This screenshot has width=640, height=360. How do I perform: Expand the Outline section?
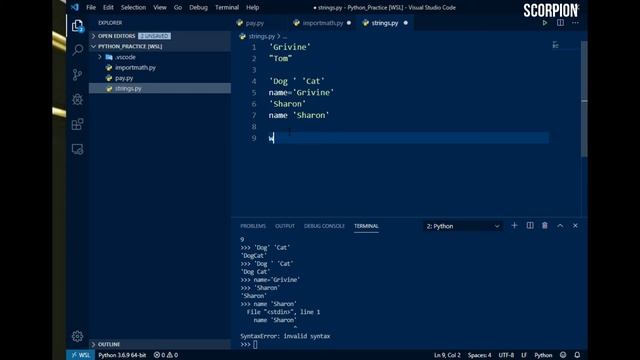click(x=160, y=344)
